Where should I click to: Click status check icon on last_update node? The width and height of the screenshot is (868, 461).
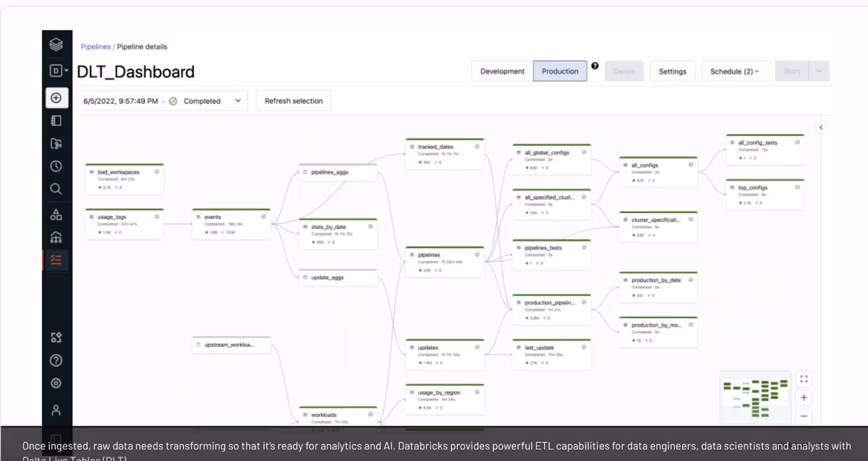584,347
